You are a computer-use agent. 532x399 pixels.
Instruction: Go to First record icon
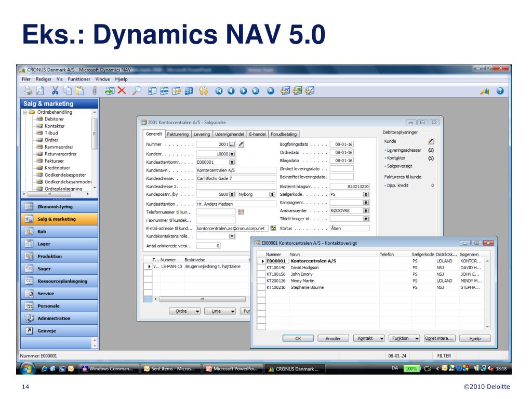click(x=219, y=91)
